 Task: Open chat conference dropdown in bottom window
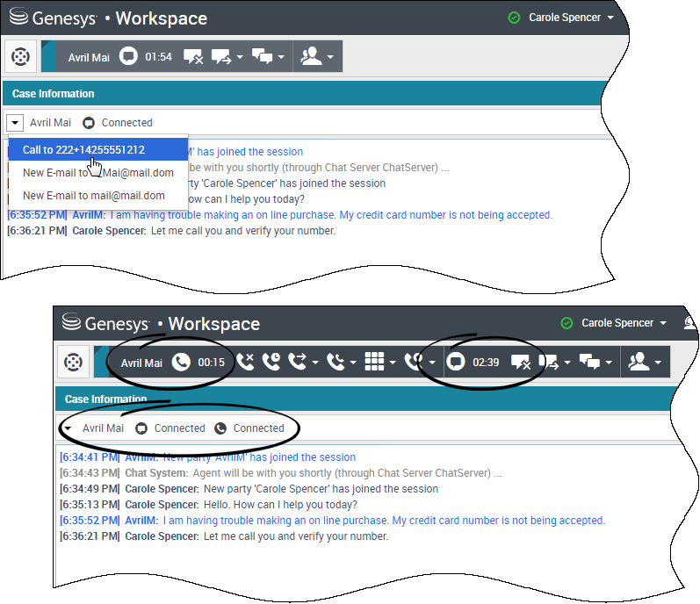pyautogui.click(x=609, y=363)
